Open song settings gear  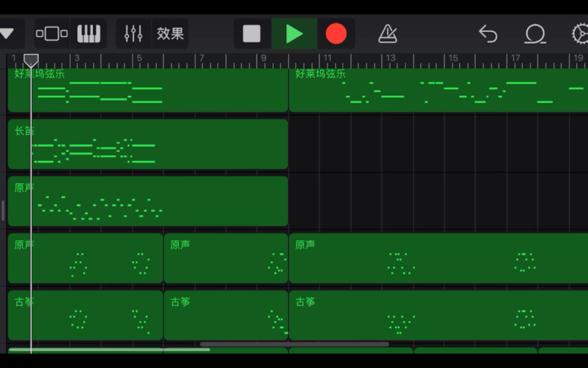click(580, 34)
